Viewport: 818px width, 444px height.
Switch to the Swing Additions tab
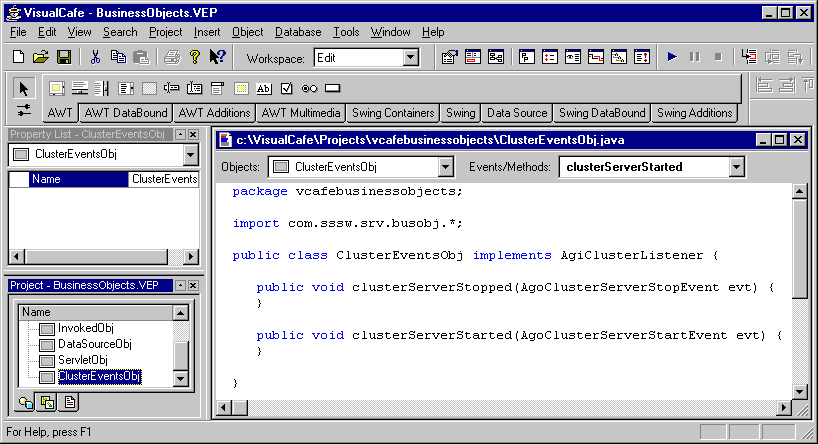click(694, 113)
